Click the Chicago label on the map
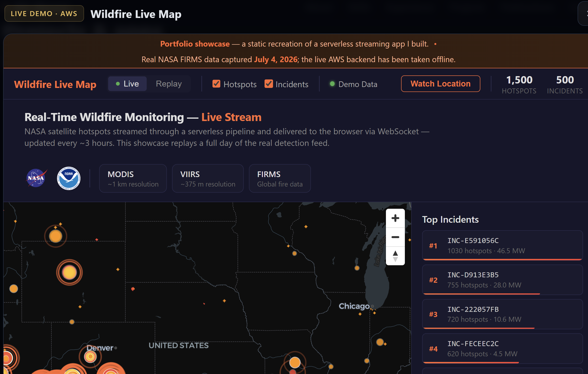This screenshot has width=588, height=374. click(354, 306)
